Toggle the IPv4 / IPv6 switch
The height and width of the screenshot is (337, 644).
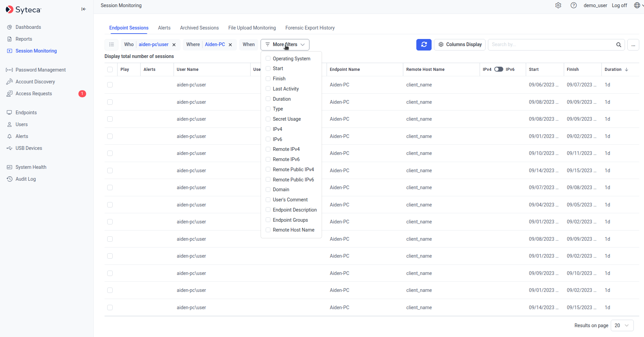point(498,69)
